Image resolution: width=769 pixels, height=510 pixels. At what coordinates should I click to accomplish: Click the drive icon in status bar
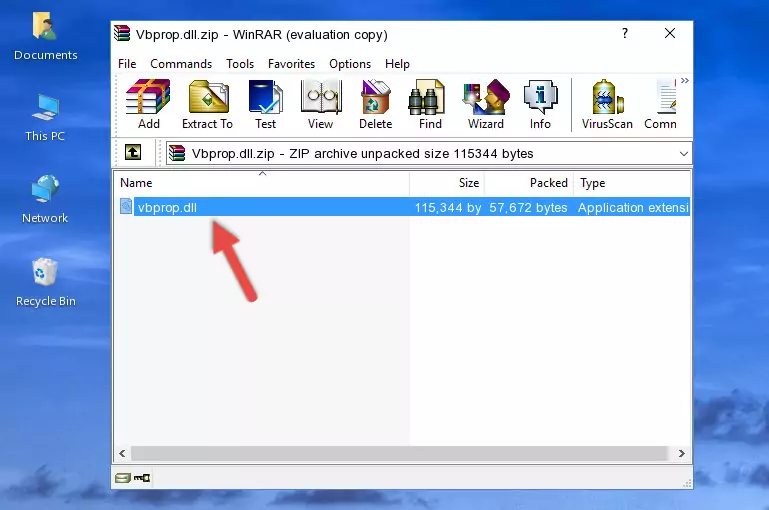tap(123, 478)
